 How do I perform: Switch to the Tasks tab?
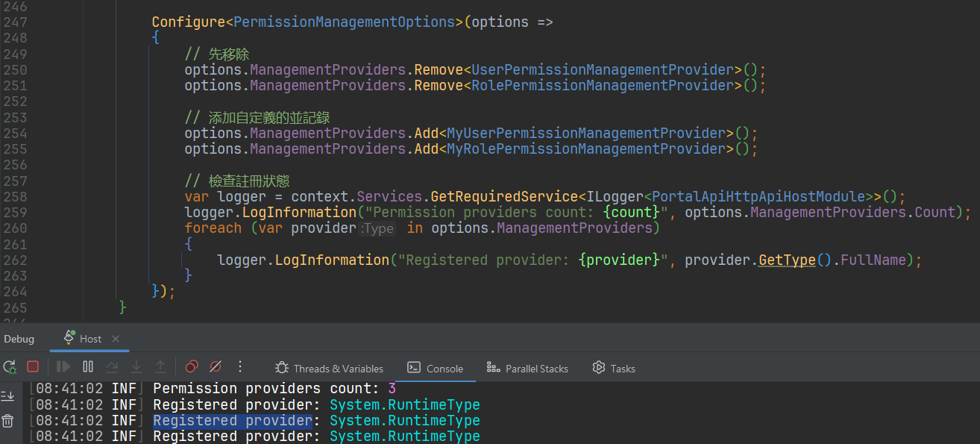point(614,369)
